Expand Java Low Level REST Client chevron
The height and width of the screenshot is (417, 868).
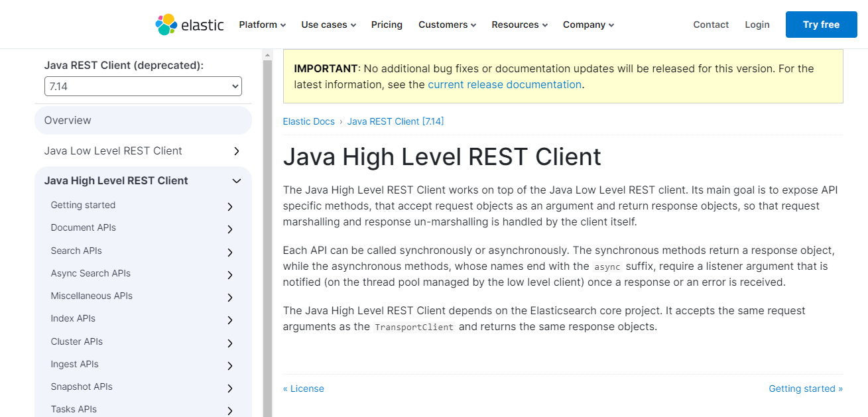[x=237, y=151]
